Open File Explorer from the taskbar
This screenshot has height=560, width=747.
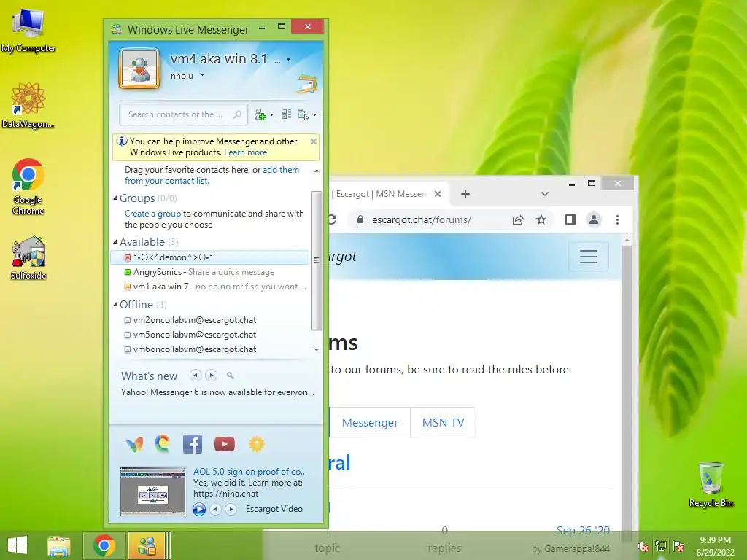click(x=59, y=545)
